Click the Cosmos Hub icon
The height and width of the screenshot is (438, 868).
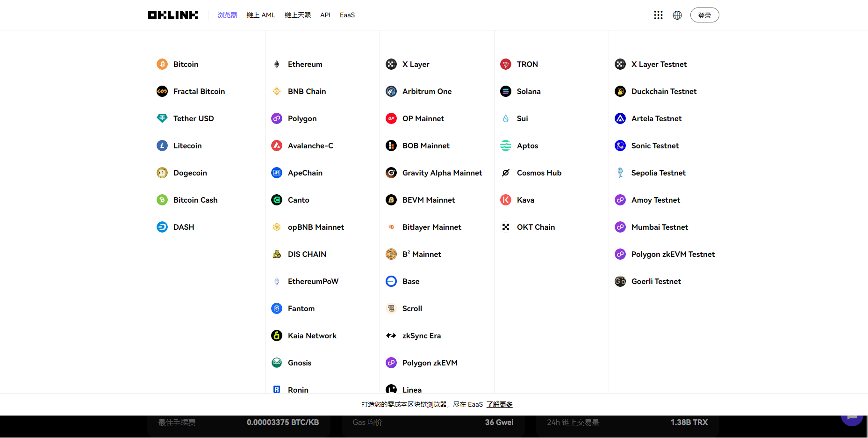pyautogui.click(x=506, y=173)
